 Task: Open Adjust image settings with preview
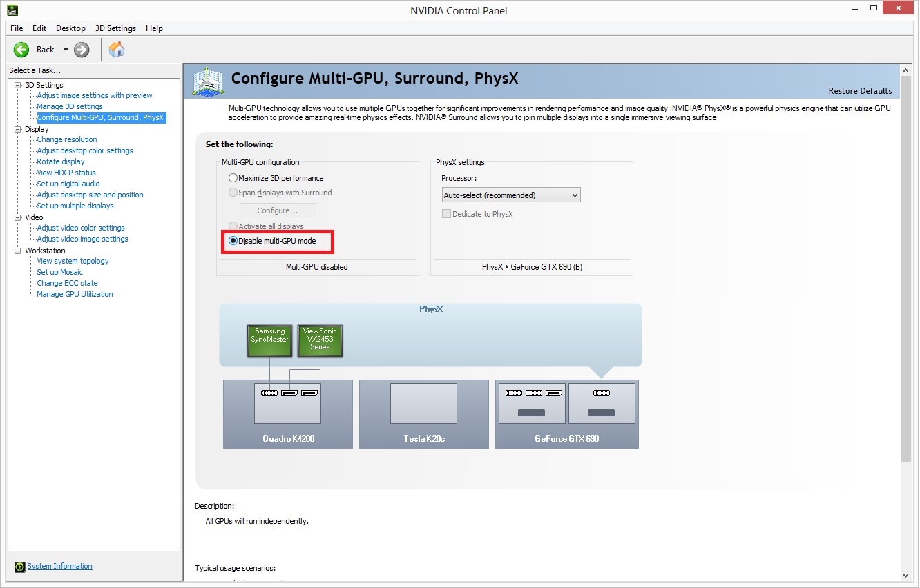[x=95, y=96]
